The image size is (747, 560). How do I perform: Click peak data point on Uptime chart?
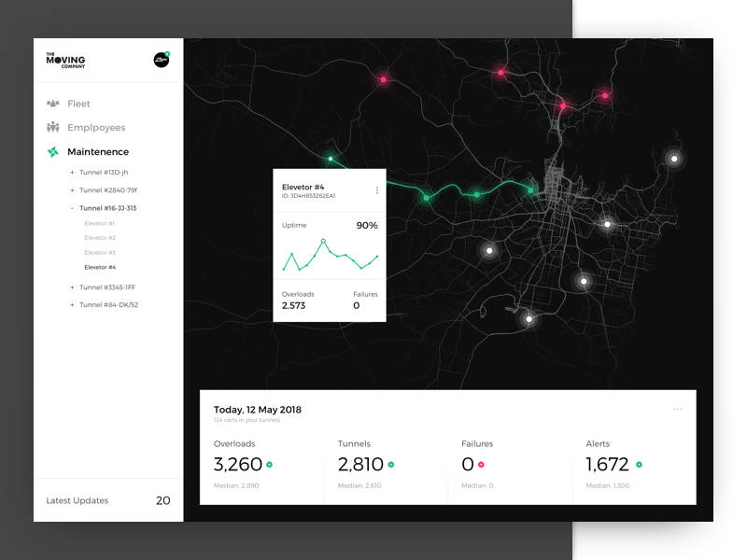click(323, 241)
